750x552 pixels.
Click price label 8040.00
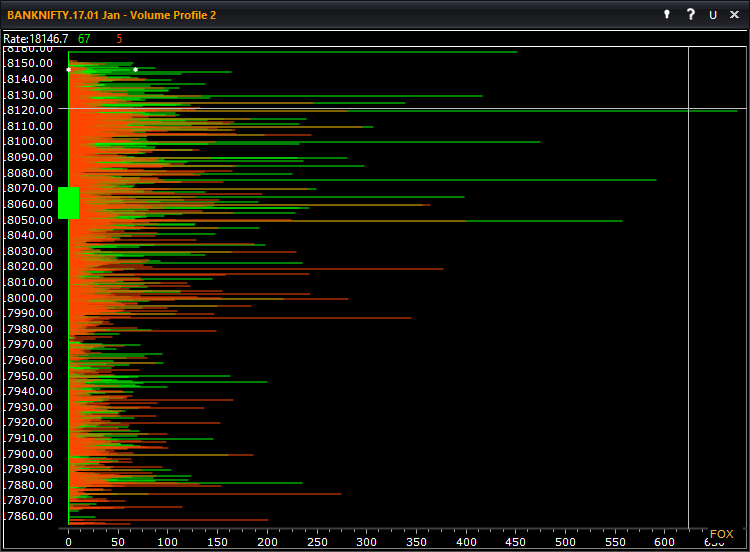click(29, 235)
